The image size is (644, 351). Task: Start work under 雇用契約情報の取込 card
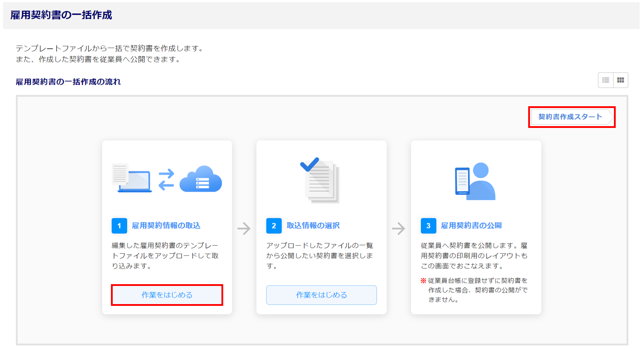[x=167, y=295]
